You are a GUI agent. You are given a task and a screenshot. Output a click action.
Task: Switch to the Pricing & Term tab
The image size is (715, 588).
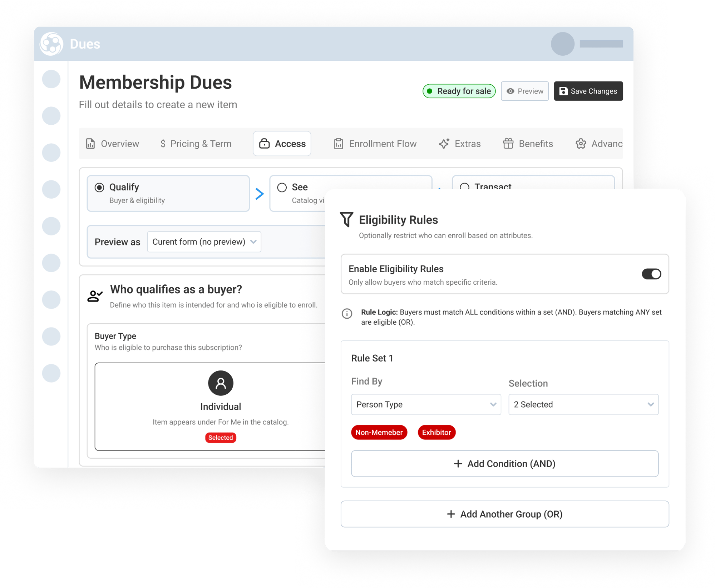(x=196, y=144)
